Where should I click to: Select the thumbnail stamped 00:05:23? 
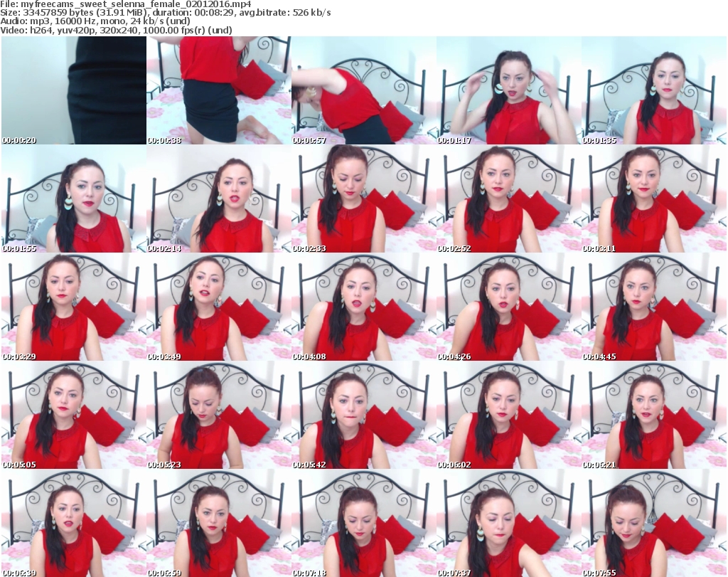[x=219, y=415]
